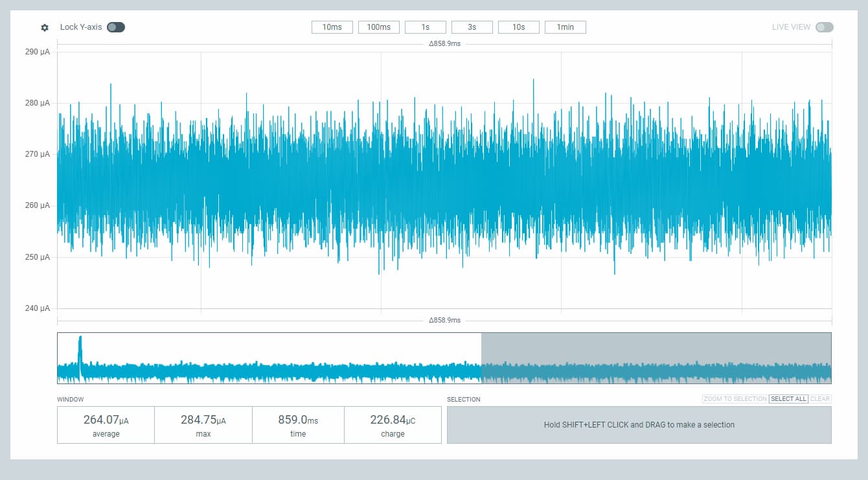Click the 260 µA axis label

37,205
